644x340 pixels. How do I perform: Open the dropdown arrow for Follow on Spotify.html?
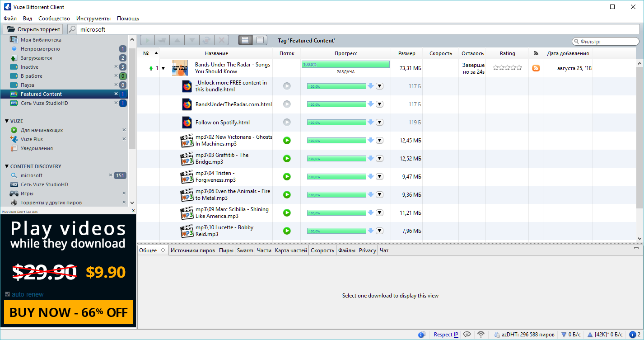click(x=379, y=123)
